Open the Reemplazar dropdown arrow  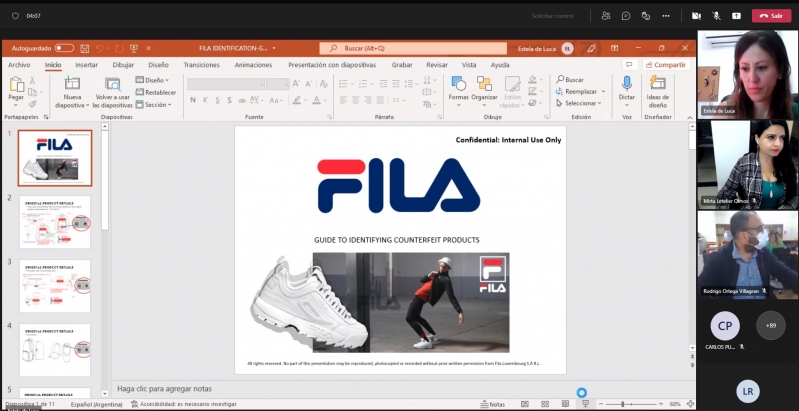point(603,92)
